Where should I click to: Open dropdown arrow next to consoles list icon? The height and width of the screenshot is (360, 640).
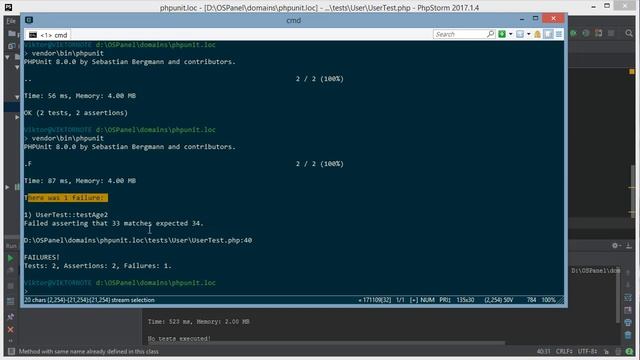529,34
